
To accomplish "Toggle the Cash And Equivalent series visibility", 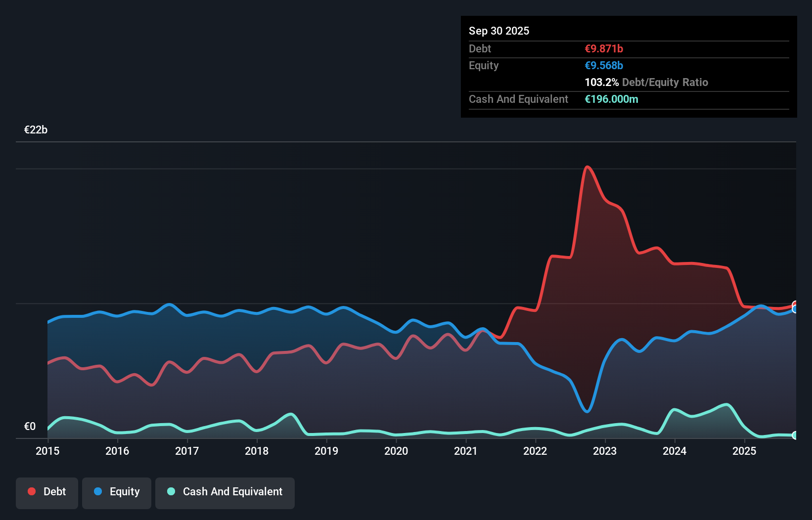I will 225,492.
